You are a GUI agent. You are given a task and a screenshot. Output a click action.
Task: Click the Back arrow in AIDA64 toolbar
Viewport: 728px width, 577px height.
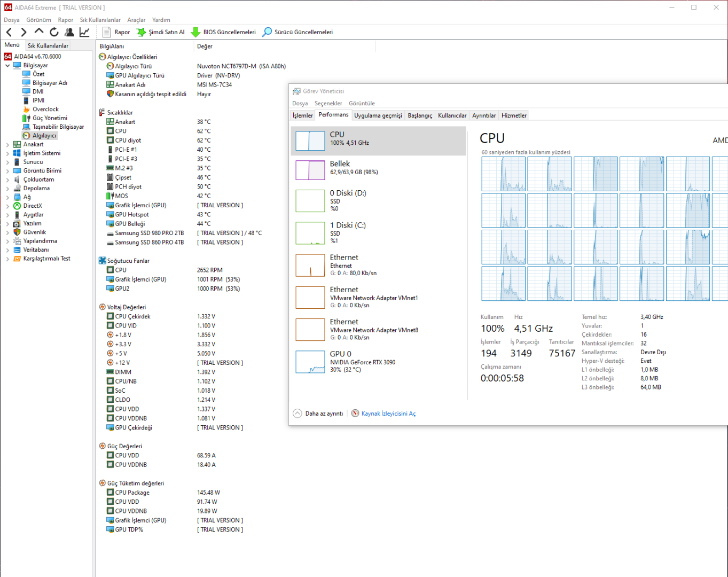(9, 32)
